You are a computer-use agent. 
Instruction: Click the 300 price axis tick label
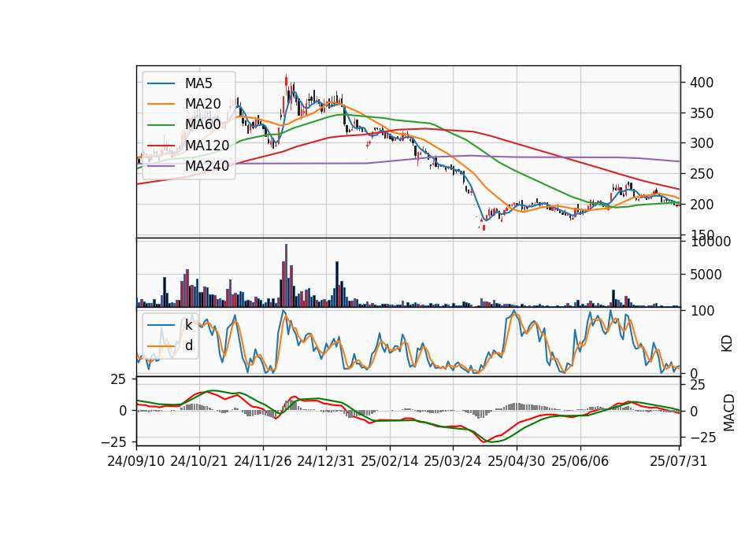702,143
